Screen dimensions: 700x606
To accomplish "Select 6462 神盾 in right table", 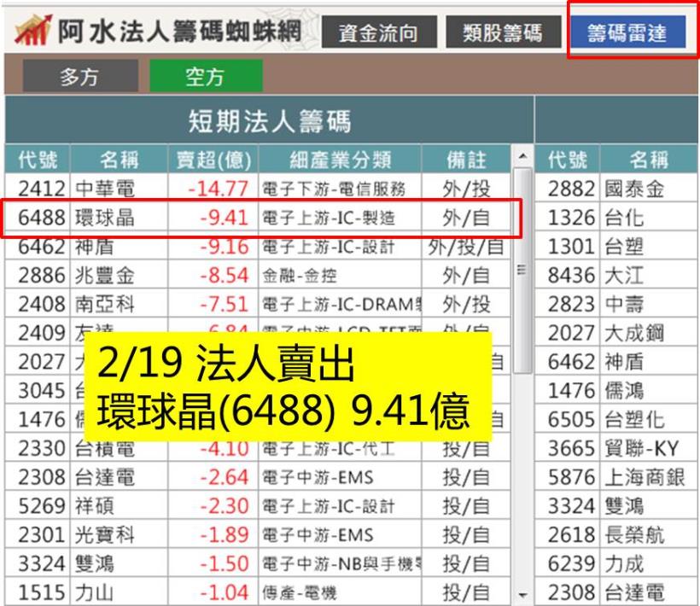I will click(x=616, y=361).
